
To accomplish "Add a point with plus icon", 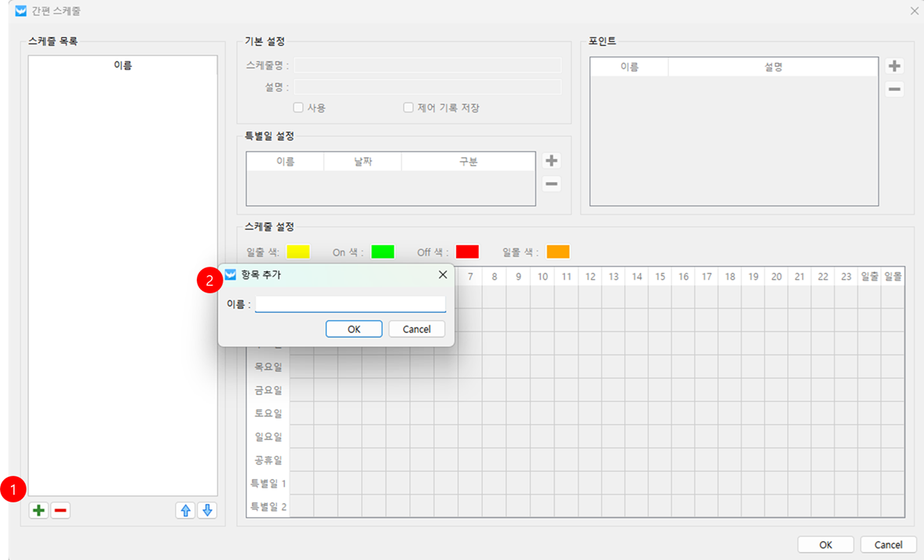I will 895,66.
